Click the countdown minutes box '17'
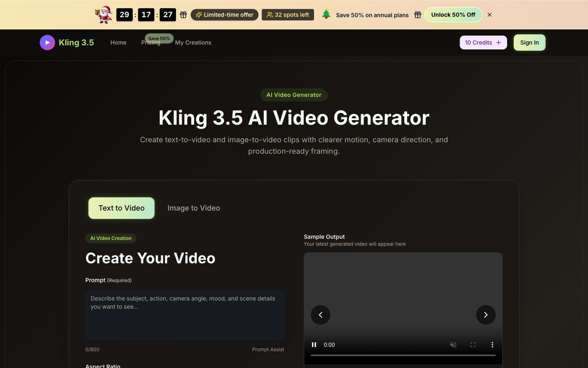Screen dimensions: 588x368 pos(146,15)
